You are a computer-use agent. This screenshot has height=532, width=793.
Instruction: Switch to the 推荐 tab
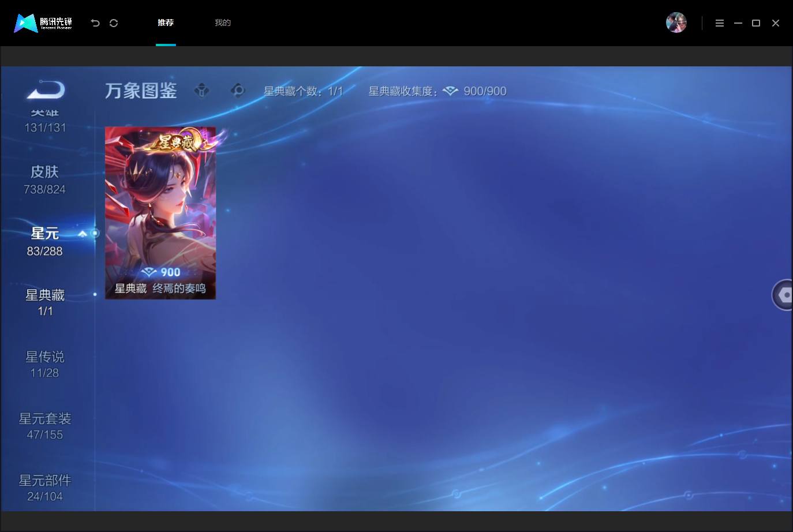[x=166, y=23]
